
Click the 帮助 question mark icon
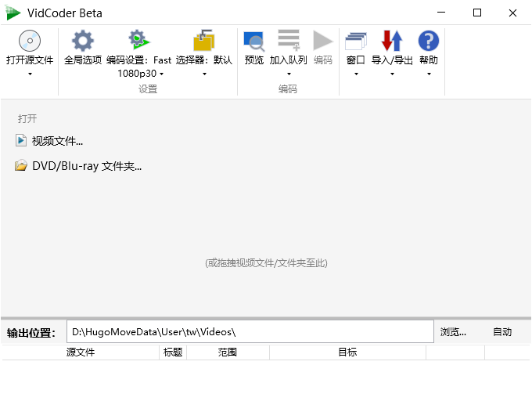tap(429, 41)
